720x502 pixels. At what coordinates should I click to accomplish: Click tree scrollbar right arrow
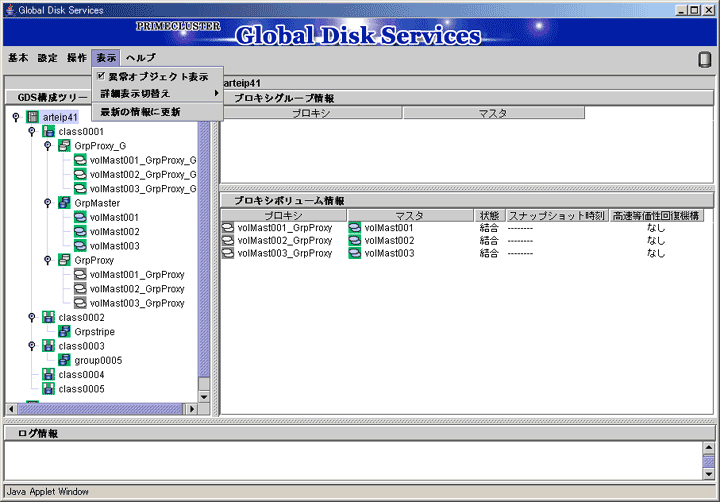192,409
